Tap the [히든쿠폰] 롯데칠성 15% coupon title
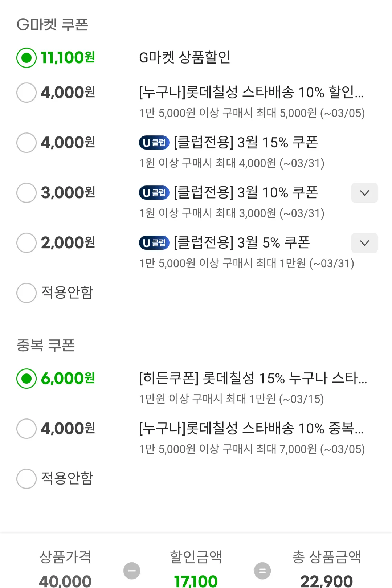 pyautogui.click(x=253, y=379)
